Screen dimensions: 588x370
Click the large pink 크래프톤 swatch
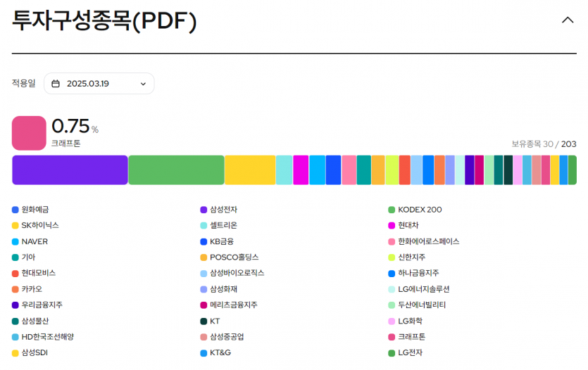point(29,133)
